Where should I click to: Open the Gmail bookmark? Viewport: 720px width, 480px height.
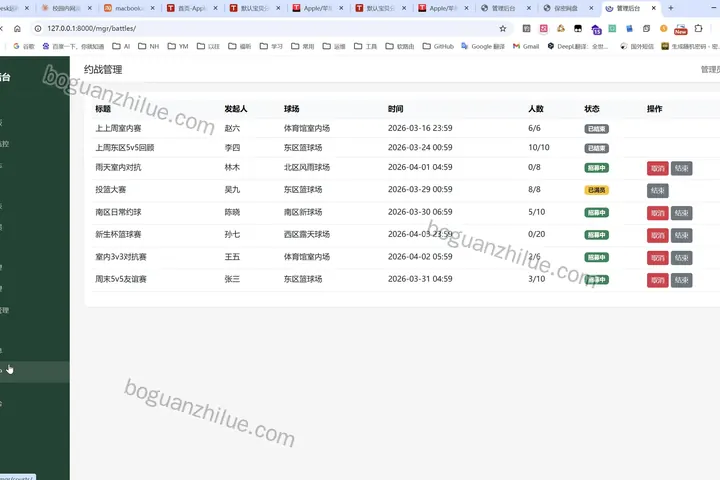(526, 46)
